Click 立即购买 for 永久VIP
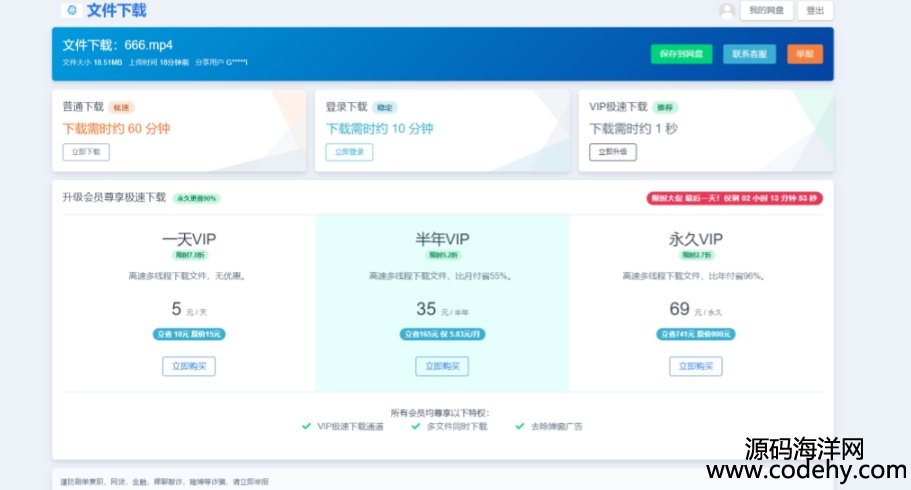This screenshot has height=490, width=911. (x=695, y=366)
